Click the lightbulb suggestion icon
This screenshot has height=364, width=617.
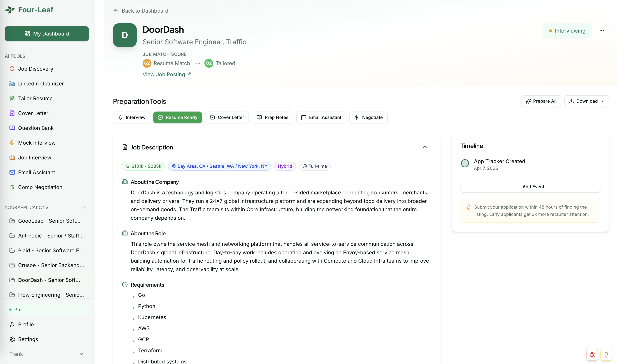(x=606, y=354)
